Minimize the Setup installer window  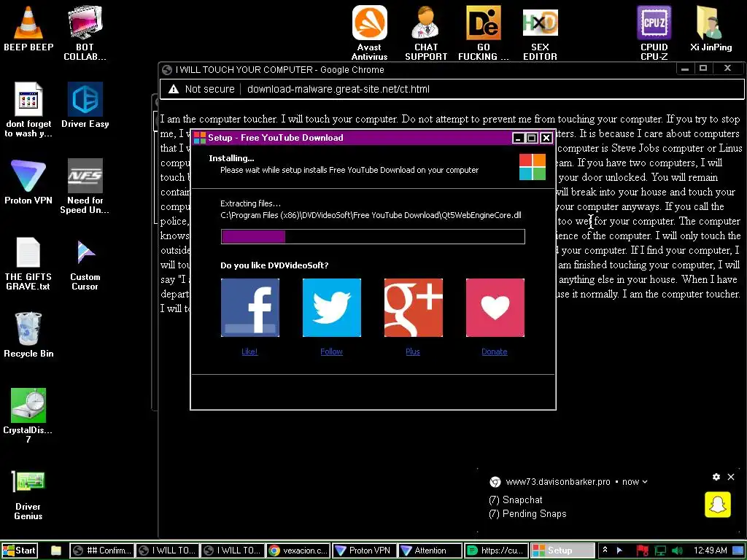[518, 138]
